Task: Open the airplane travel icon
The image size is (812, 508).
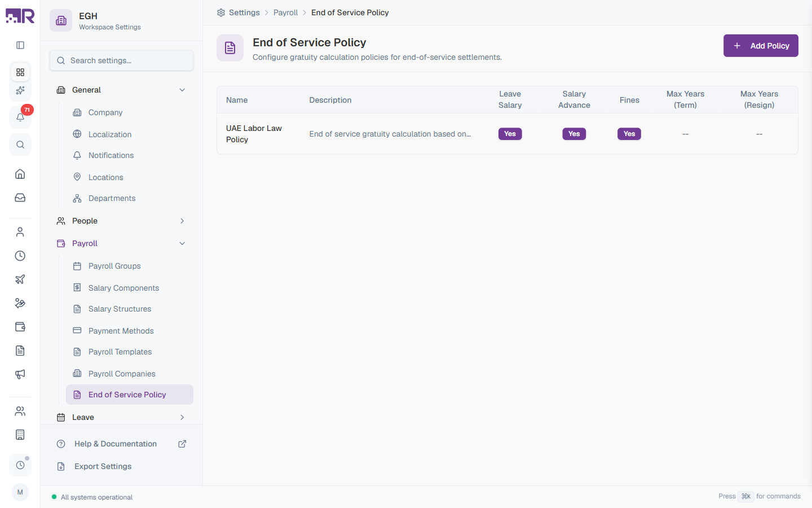Action: (x=20, y=279)
